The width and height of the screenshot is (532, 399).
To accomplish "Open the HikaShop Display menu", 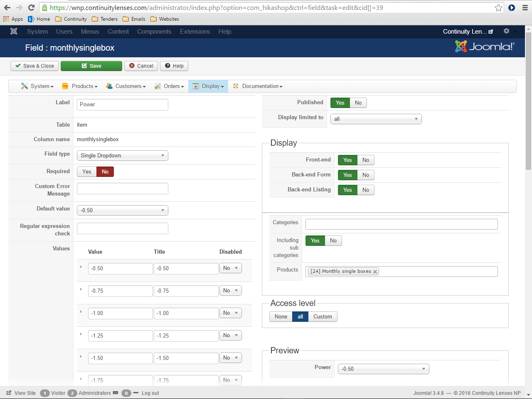I will pos(208,86).
